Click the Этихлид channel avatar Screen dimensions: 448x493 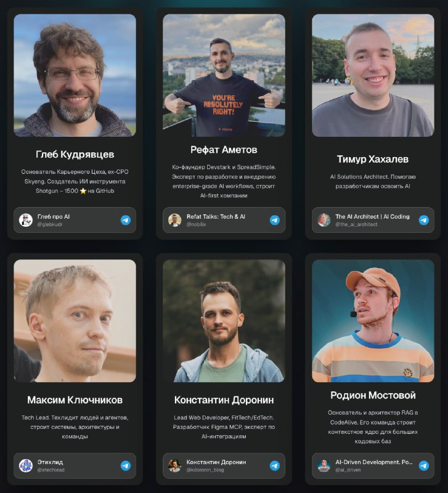[x=26, y=466]
